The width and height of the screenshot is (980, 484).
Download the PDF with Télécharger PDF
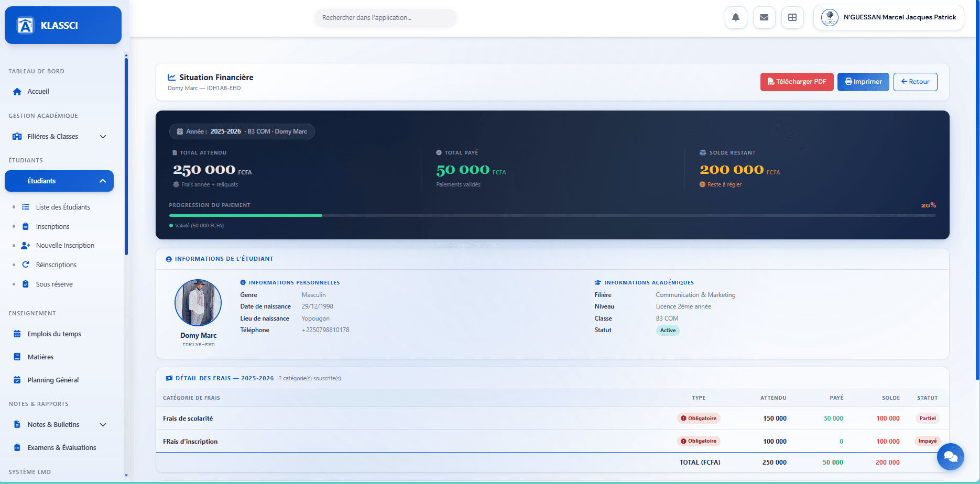click(x=797, y=82)
